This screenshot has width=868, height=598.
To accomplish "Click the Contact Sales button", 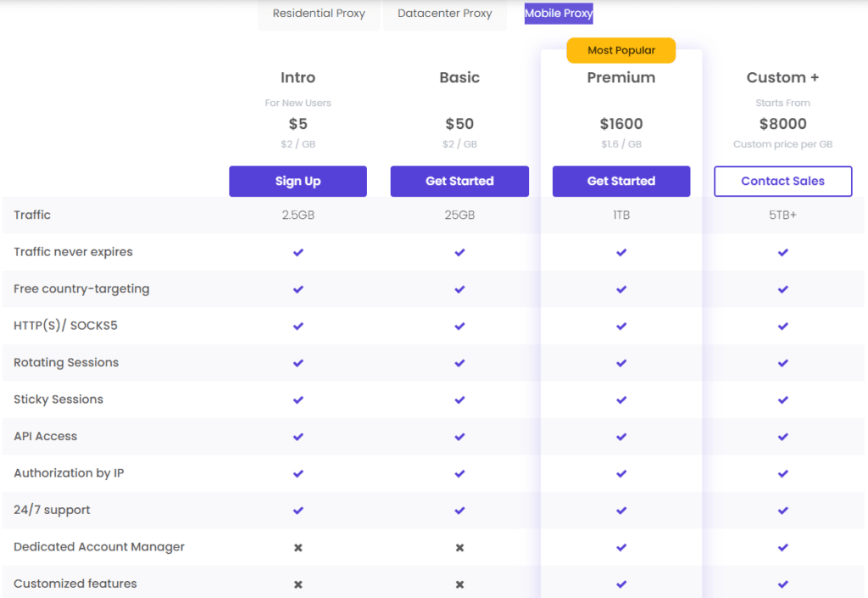I will point(782,181).
